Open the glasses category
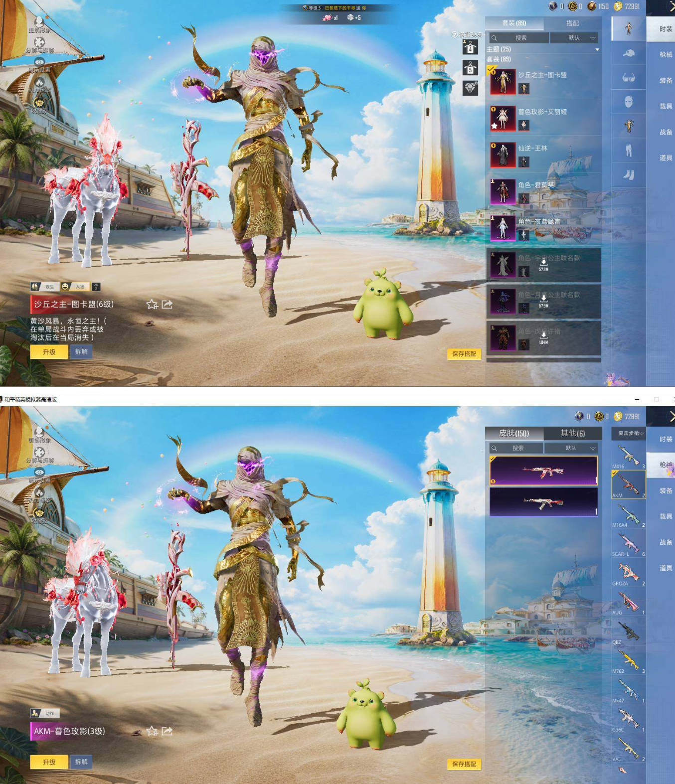This screenshot has width=675, height=784. (x=629, y=78)
